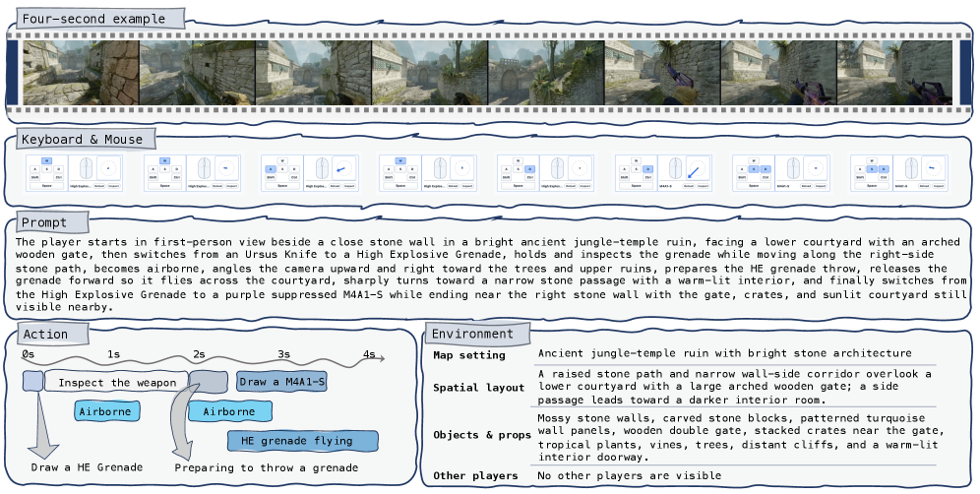Image resolution: width=980 pixels, height=494 pixels.
Task: Click Reload button in the first input panel
Action: pyautogui.click(x=99, y=186)
